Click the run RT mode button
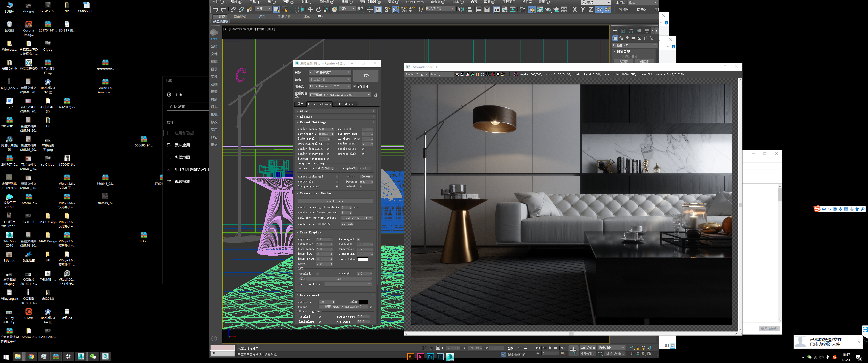868x363 pixels. click(x=335, y=201)
